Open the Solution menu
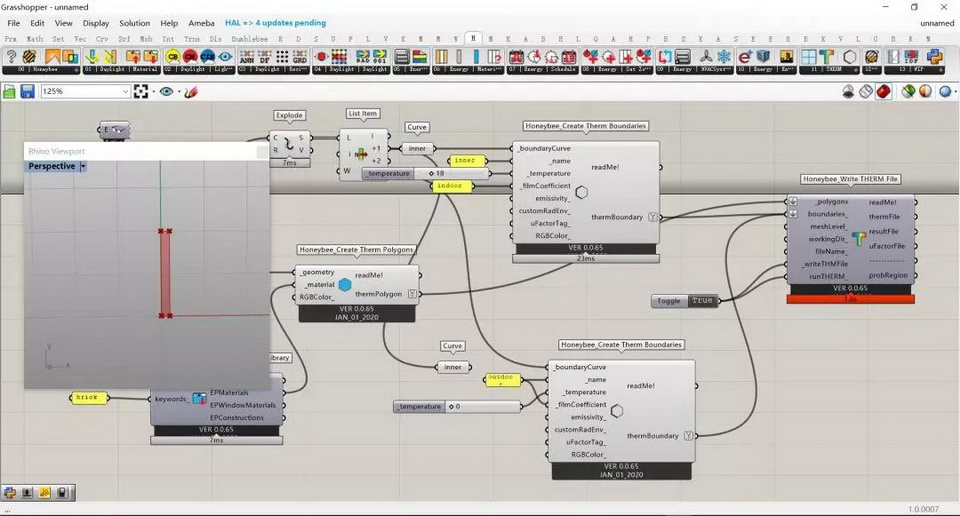 coord(134,22)
